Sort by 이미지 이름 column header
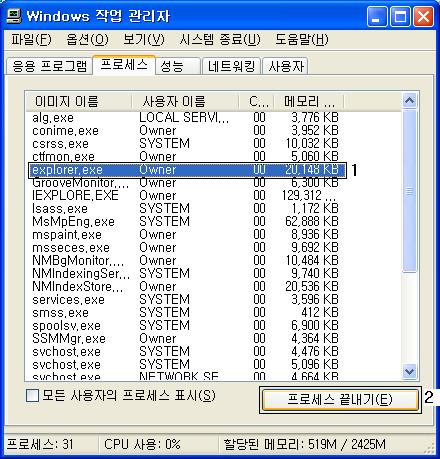The width and height of the screenshot is (440, 459). [x=79, y=101]
